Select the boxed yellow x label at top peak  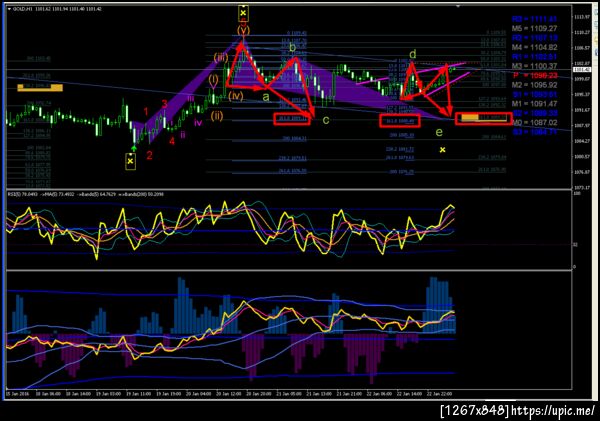click(x=243, y=13)
